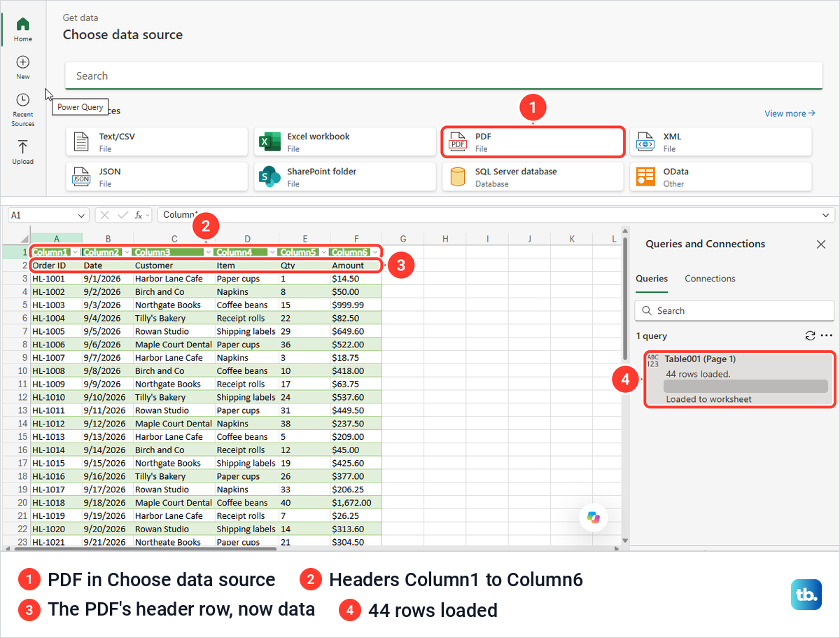Click the New plus icon in sidebar

pyautogui.click(x=23, y=62)
